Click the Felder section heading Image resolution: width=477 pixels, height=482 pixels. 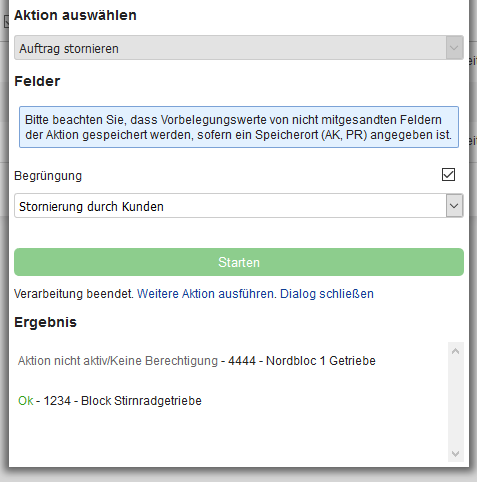click(x=37, y=81)
